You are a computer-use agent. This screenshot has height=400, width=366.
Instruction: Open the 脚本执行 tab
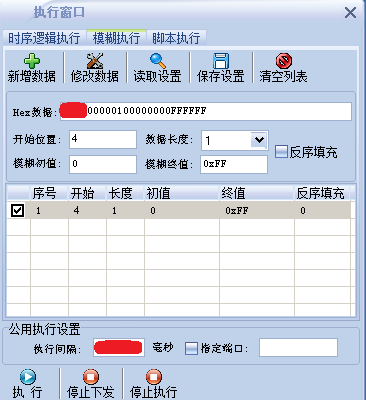(x=176, y=38)
